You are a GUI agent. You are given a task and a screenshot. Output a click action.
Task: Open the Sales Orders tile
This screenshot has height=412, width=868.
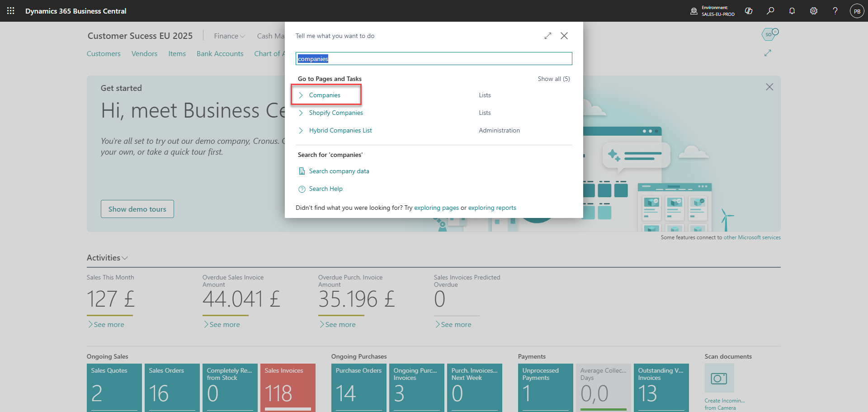172,388
